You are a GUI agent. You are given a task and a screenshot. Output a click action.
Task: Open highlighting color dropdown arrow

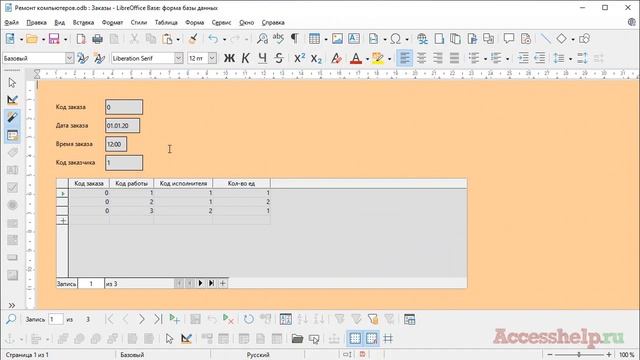389,59
